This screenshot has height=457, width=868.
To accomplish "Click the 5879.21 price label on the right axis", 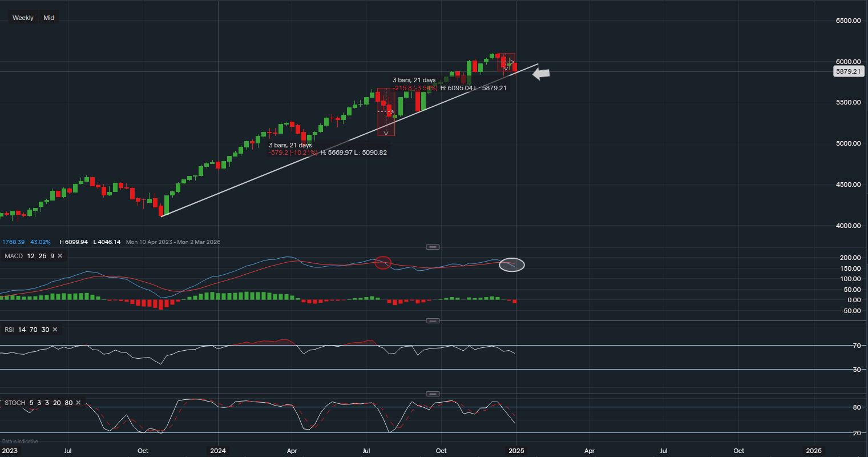I will pyautogui.click(x=847, y=71).
